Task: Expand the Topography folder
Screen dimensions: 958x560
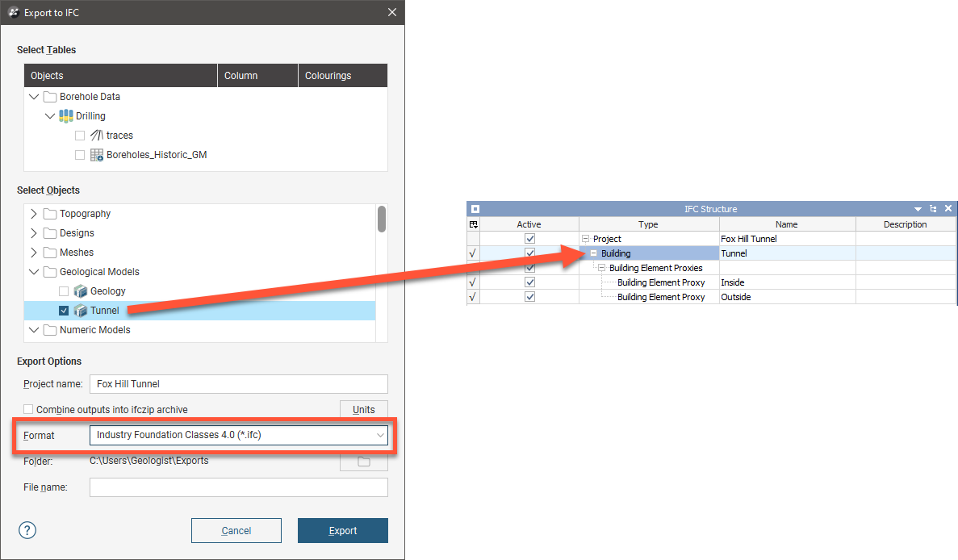Action: click(34, 214)
